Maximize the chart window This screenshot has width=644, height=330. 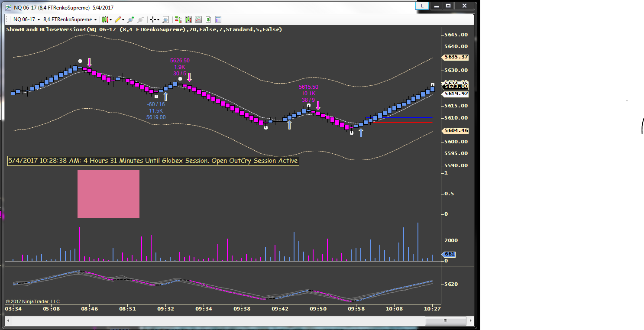[x=448, y=6]
